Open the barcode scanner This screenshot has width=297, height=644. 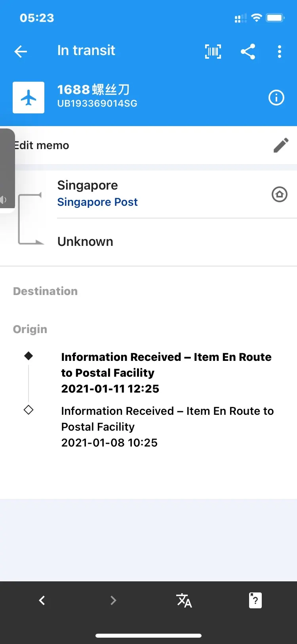tap(213, 52)
